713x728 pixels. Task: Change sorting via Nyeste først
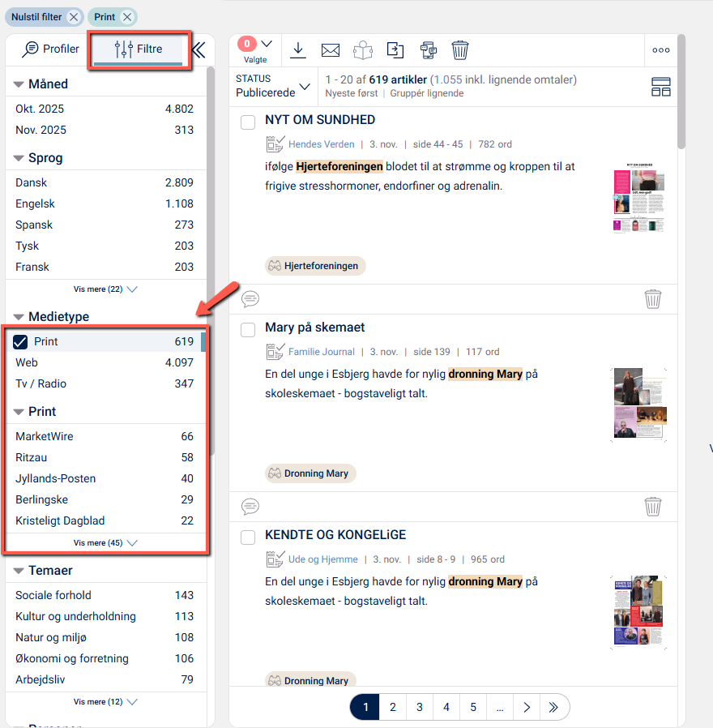[351, 93]
